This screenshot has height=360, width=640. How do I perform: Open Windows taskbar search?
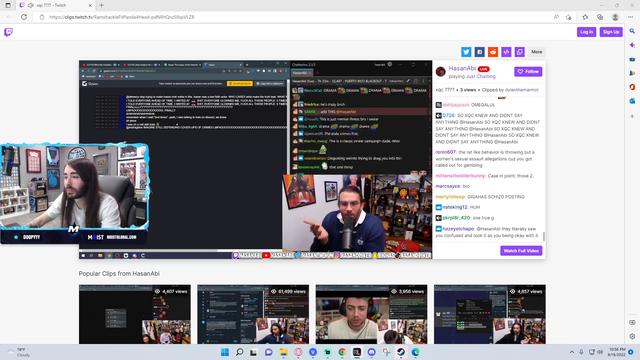point(240,352)
